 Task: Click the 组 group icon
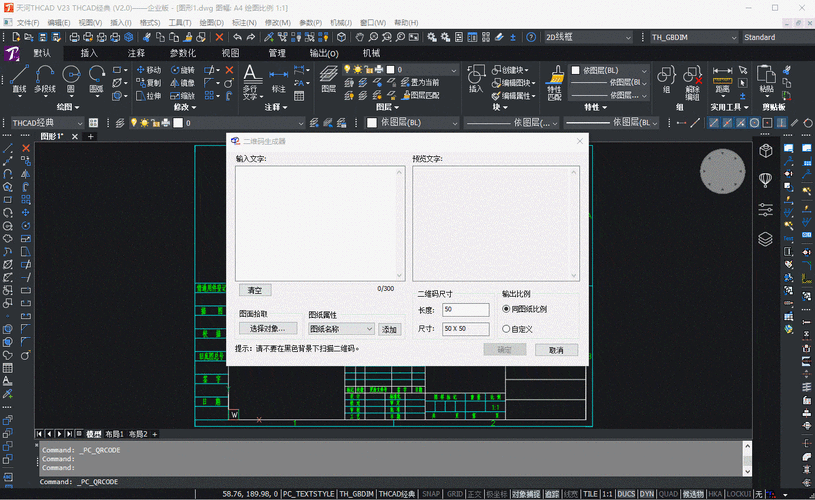coord(666,79)
